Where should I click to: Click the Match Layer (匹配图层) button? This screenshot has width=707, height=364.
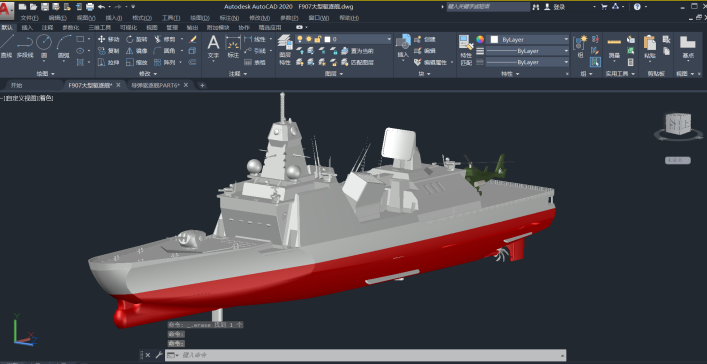click(358, 62)
